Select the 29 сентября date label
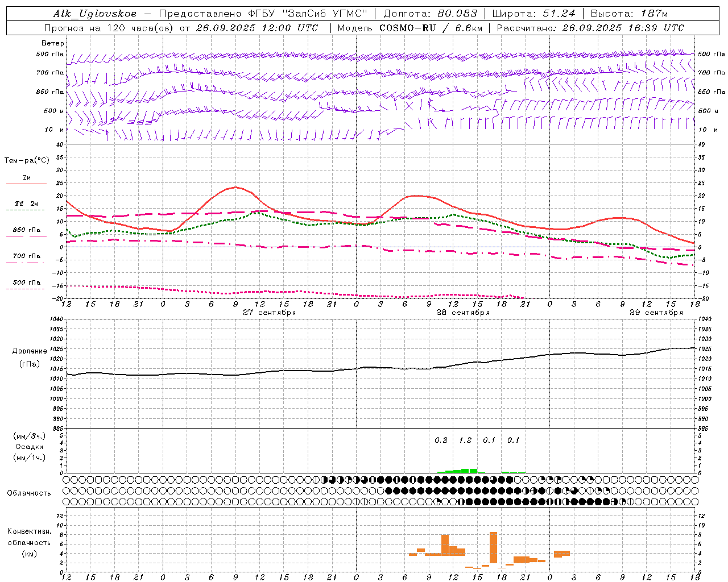The height and width of the screenshot is (582, 728). (x=656, y=313)
